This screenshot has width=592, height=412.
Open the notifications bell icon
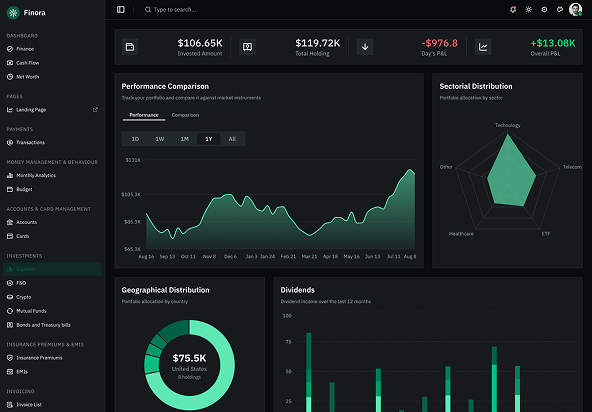[x=513, y=9]
